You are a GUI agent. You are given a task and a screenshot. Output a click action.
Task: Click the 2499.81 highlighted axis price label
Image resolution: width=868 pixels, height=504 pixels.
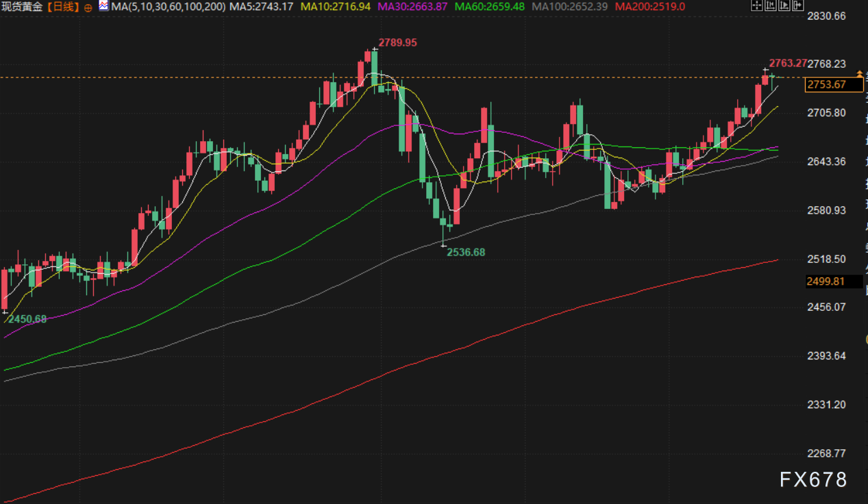coord(826,281)
